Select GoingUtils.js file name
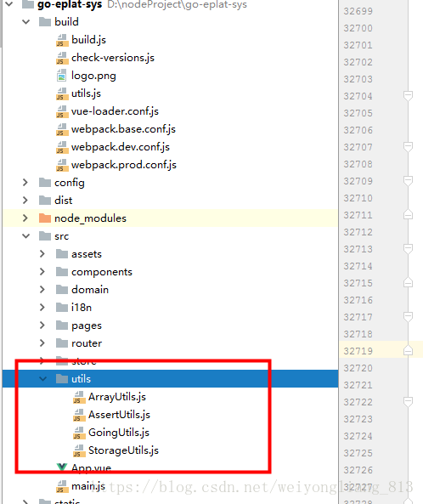423x504 pixels. coord(119,433)
